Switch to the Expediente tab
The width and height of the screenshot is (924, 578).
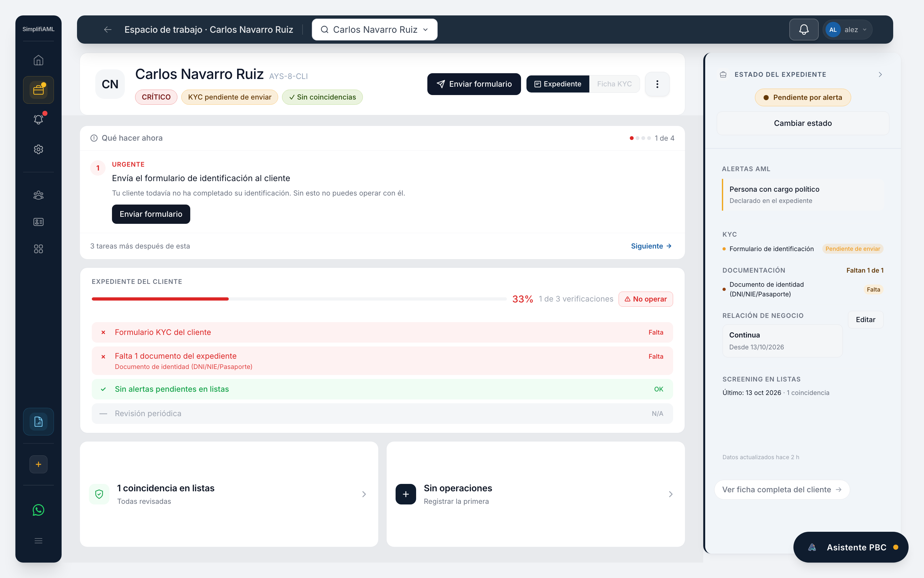click(558, 84)
